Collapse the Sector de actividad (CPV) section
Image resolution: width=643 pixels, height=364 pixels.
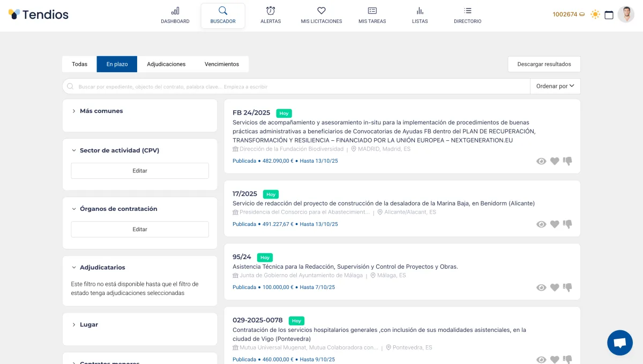pyautogui.click(x=119, y=150)
